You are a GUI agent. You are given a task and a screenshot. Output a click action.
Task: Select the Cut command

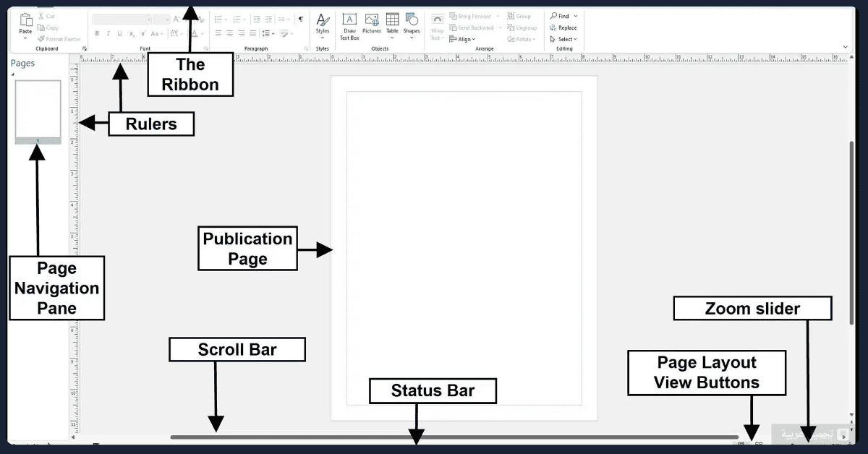(x=46, y=16)
